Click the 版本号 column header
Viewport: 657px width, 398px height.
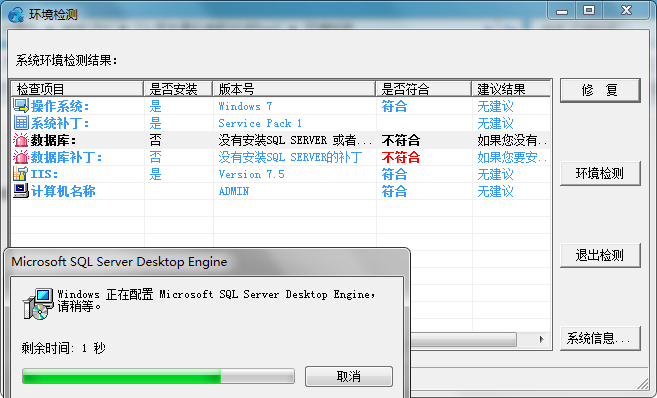click(294, 89)
